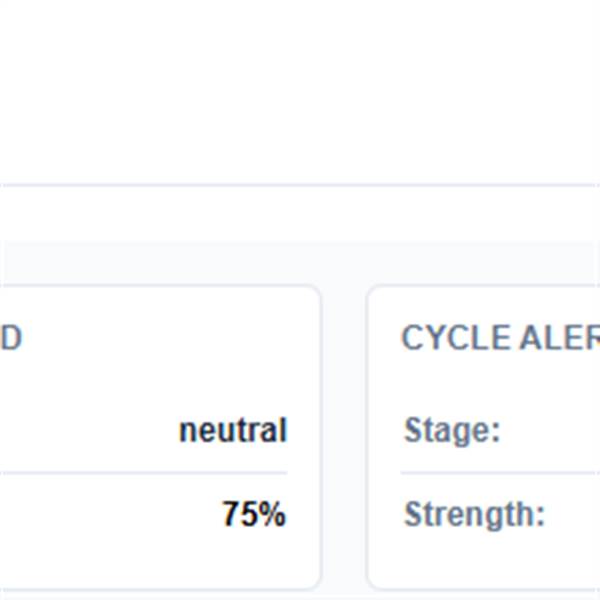Click blank space below "Strength:" in Cycle card
The height and width of the screenshot is (600, 600).
(480, 562)
